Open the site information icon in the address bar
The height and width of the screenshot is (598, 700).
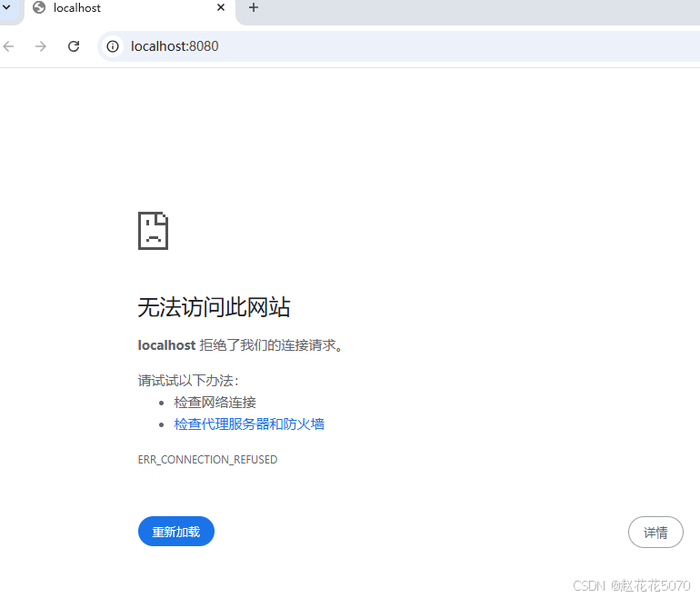pyautogui.click(x=113, y=46)
